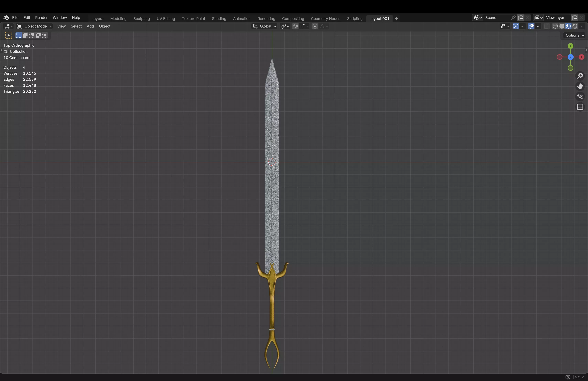Viewport: 588px width, 381px height.
Task: Switch to the Modeling workspace tab
Action: point(118,19)
